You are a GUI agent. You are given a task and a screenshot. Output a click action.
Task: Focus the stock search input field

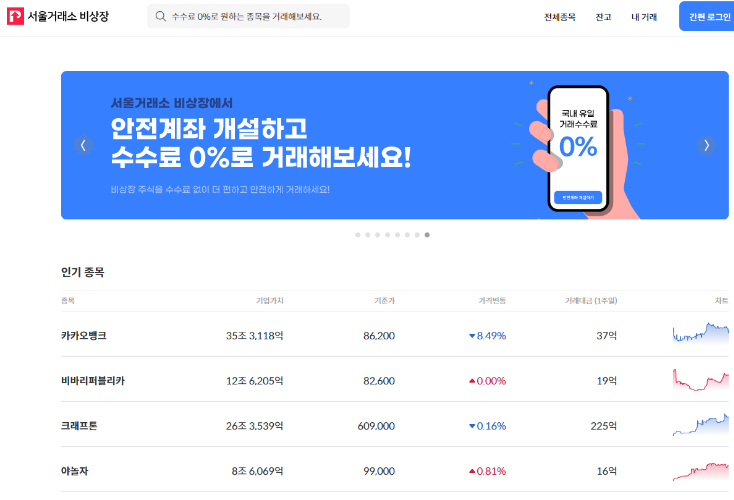pos(248,16)
